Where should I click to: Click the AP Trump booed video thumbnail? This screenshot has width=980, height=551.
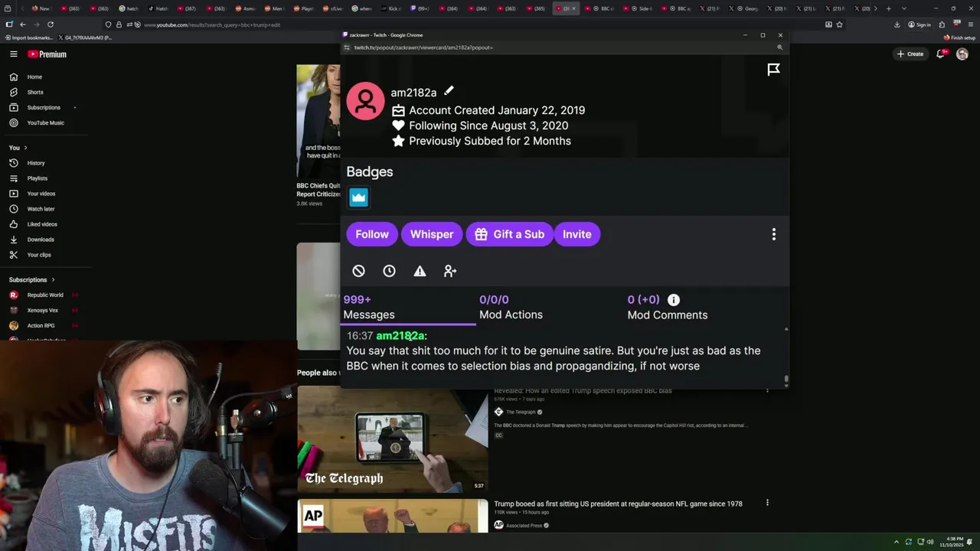pos(392,516)
